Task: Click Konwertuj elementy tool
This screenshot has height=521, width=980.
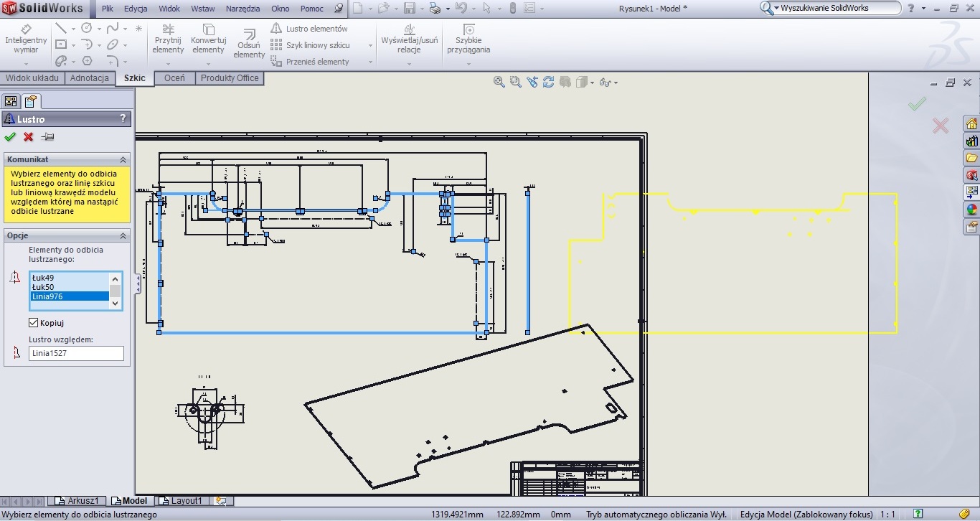Action: coord(208,39)
